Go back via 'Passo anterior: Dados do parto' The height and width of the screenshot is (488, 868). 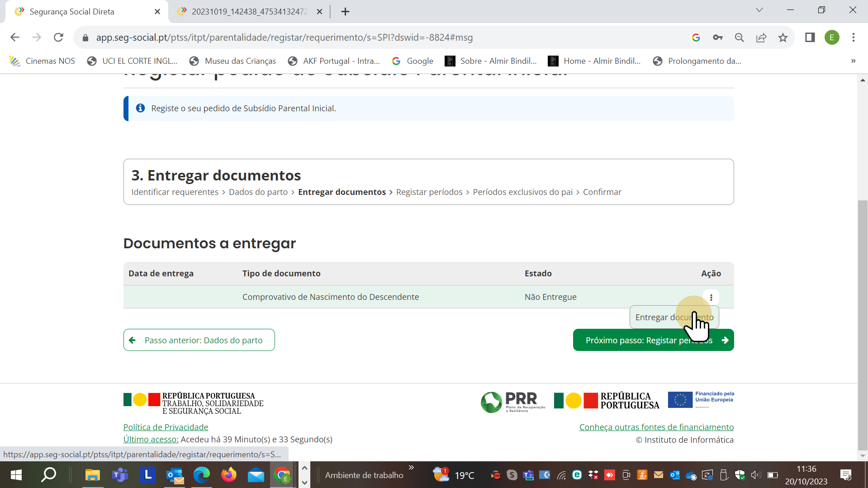(x=199, y=340)
